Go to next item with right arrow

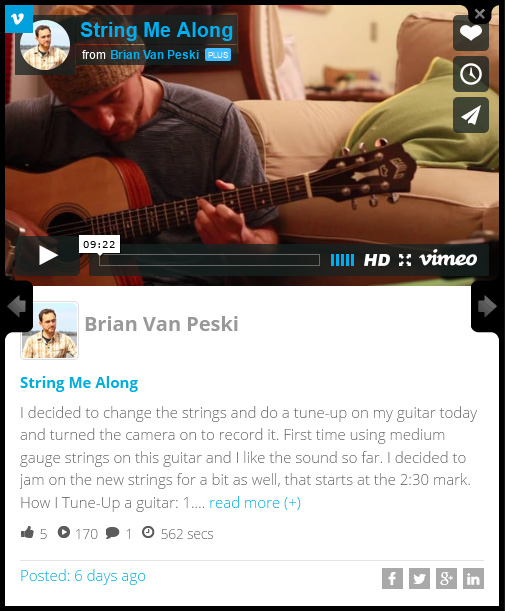[487, 306]
